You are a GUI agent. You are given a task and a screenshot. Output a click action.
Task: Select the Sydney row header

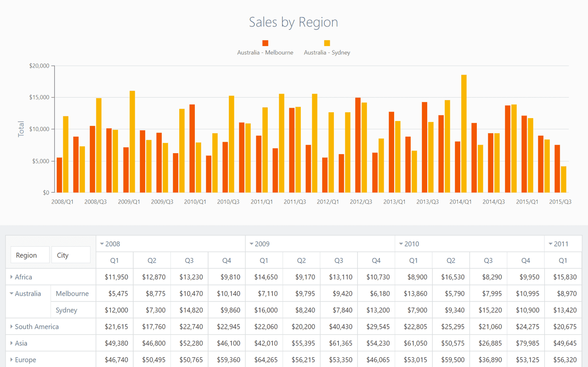coord(73,310)
